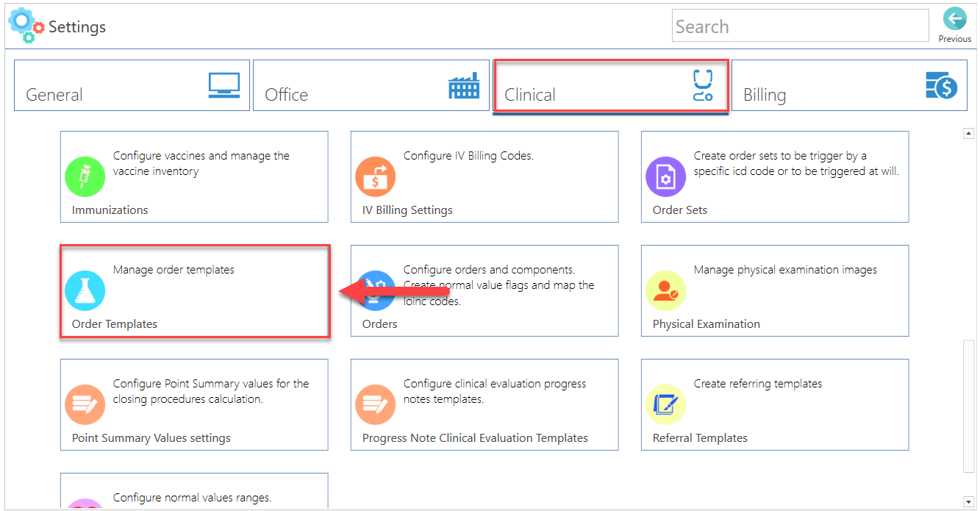Click 'Create referring templates' text
980x511 pixels.
[758, 384]
